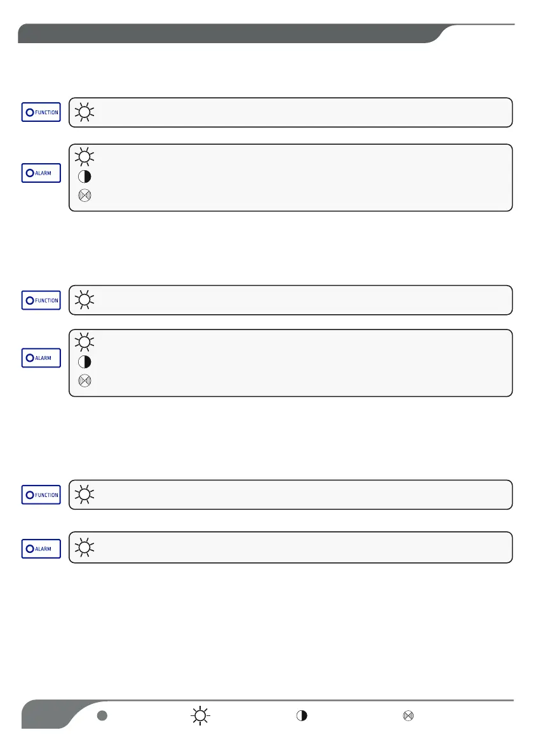533x756 pixels.
Task: Click the sun icon in the top FUNCTION row
Action: (x=84, y=112)
